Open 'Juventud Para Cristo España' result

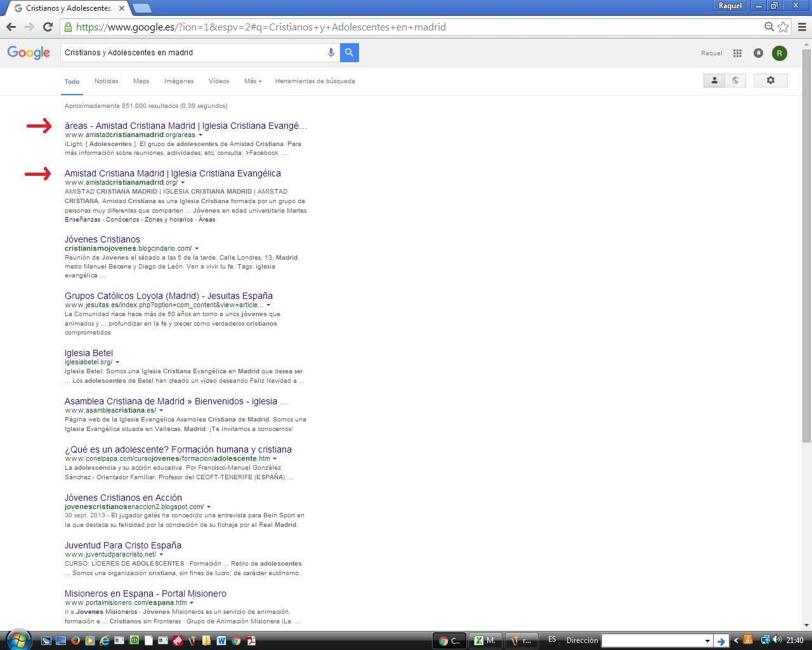coord(123,545)
